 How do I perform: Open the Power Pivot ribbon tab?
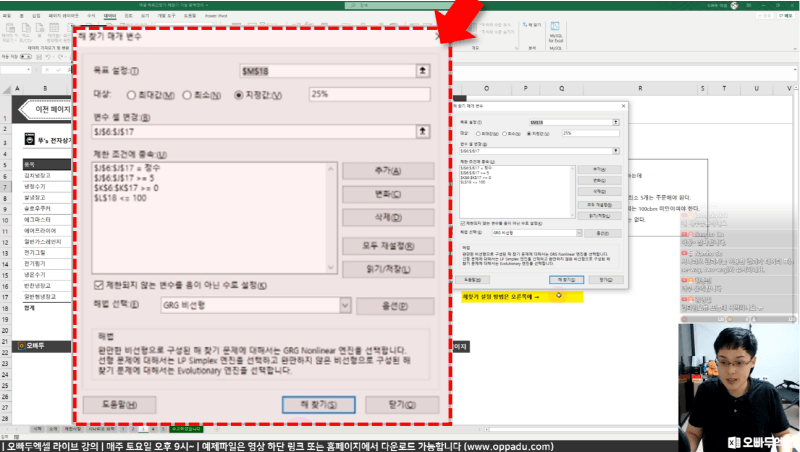coord(216,16)
